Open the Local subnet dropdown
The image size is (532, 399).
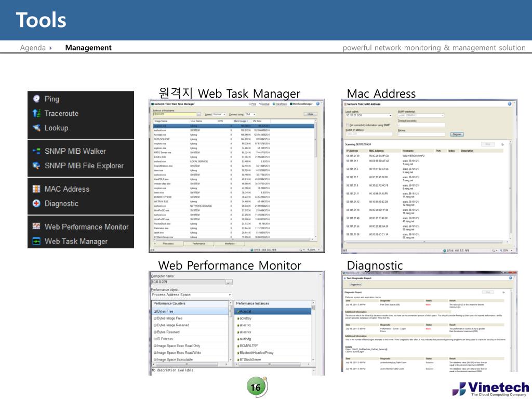pyautogui.click(x=369, y=116)
